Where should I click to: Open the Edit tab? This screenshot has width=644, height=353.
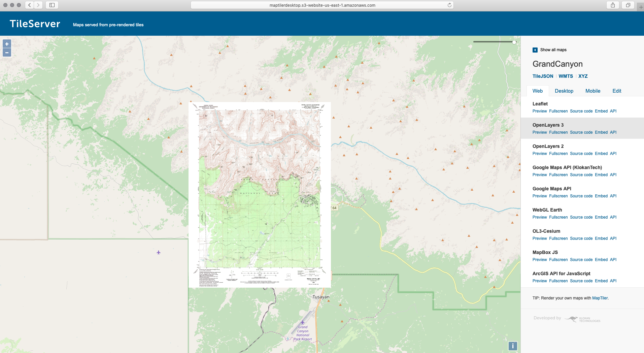point(617,91)
